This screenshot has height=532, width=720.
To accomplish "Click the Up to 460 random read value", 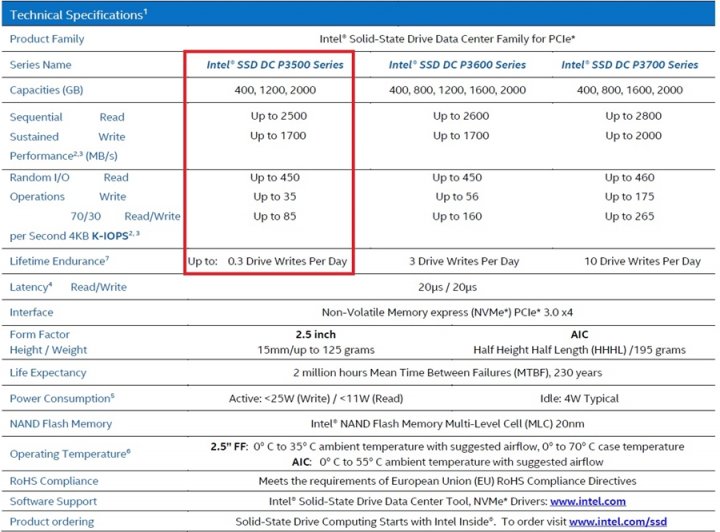I will [x=630, y=178].
